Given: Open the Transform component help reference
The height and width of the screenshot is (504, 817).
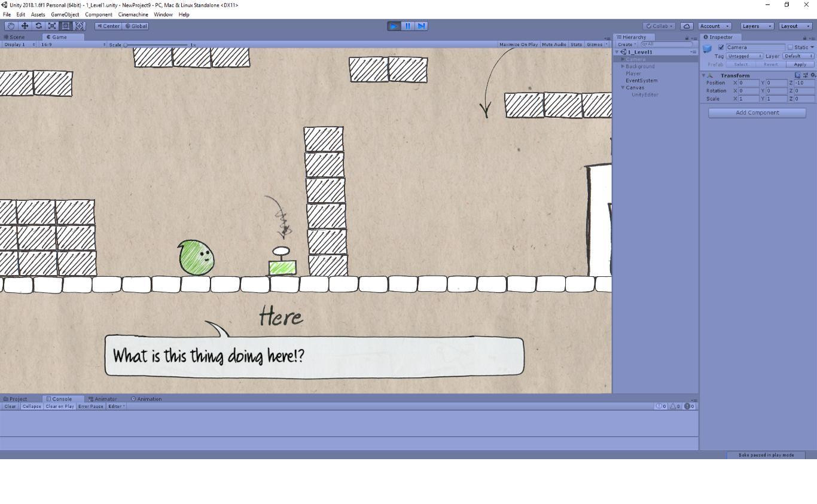Looking at the screenshot, I should (798, 75).
